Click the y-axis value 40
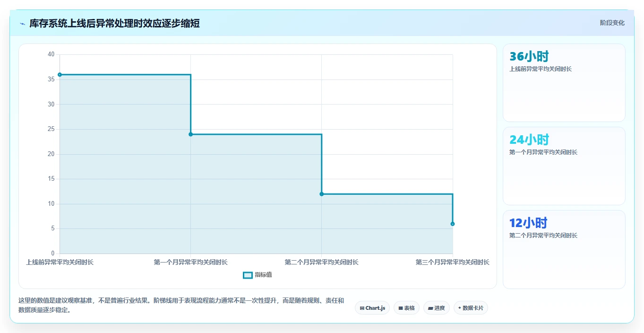This screenshot has width=644, height=333. 51,54
